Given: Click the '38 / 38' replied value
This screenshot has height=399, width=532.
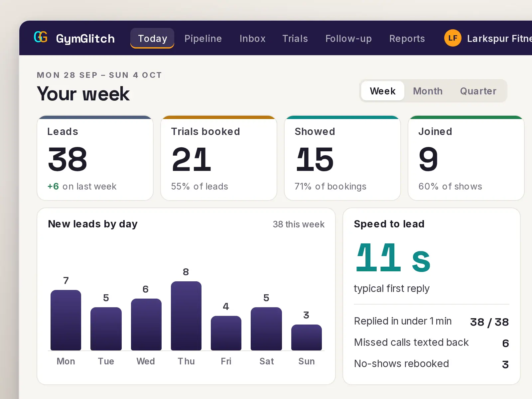Looking at the screenshot, I should point(489,322).
